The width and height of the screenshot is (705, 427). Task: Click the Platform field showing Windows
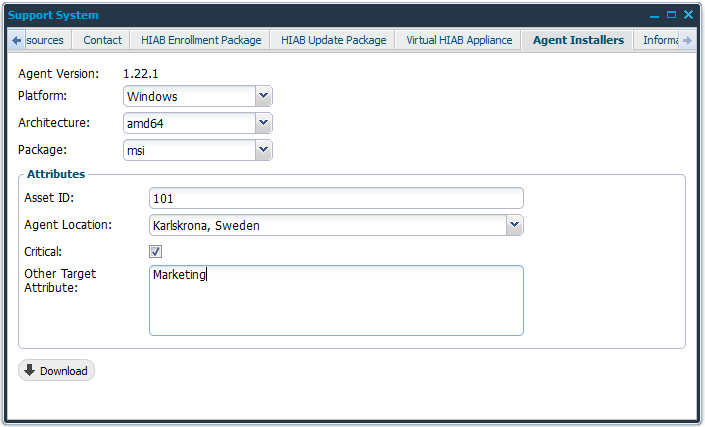pyautogui.click(x=188, y=96)
